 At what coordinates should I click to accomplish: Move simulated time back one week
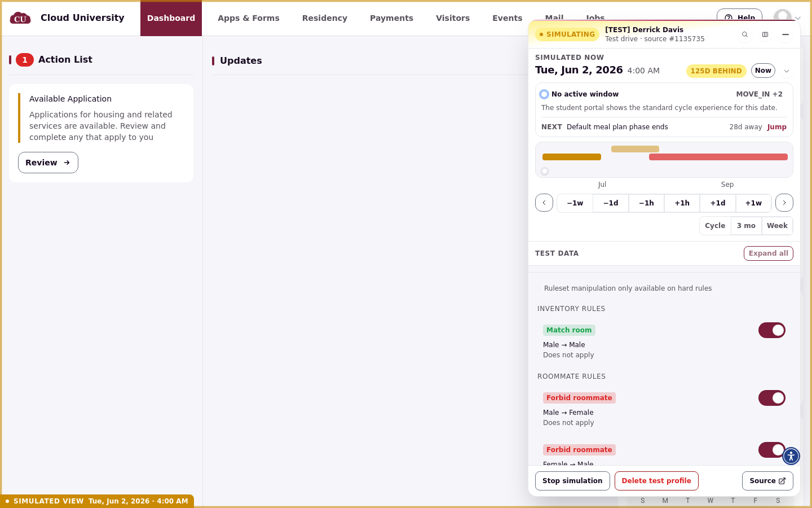pos(575,203)
